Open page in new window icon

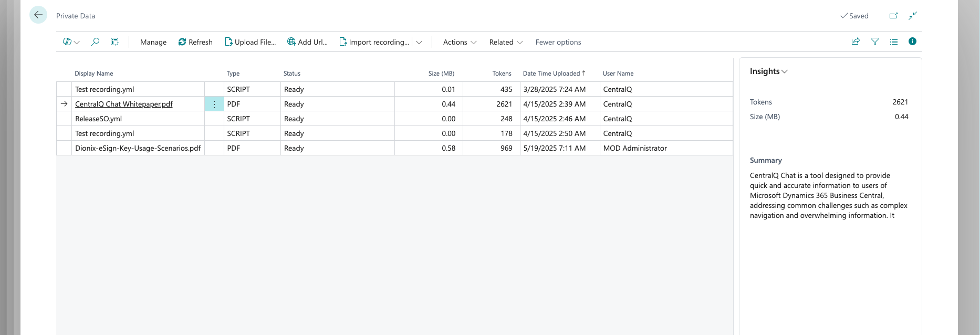click(x=893, y=16)
